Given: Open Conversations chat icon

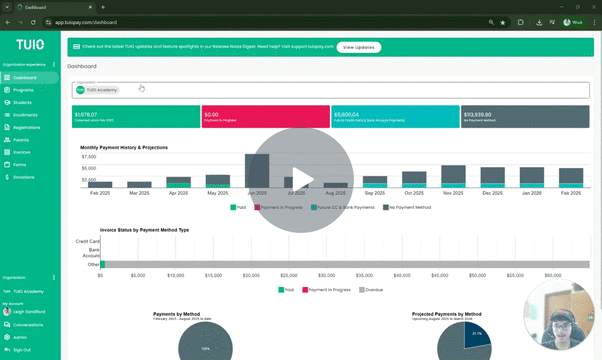Looking at the screenshot, I should [x=7, y=325].
